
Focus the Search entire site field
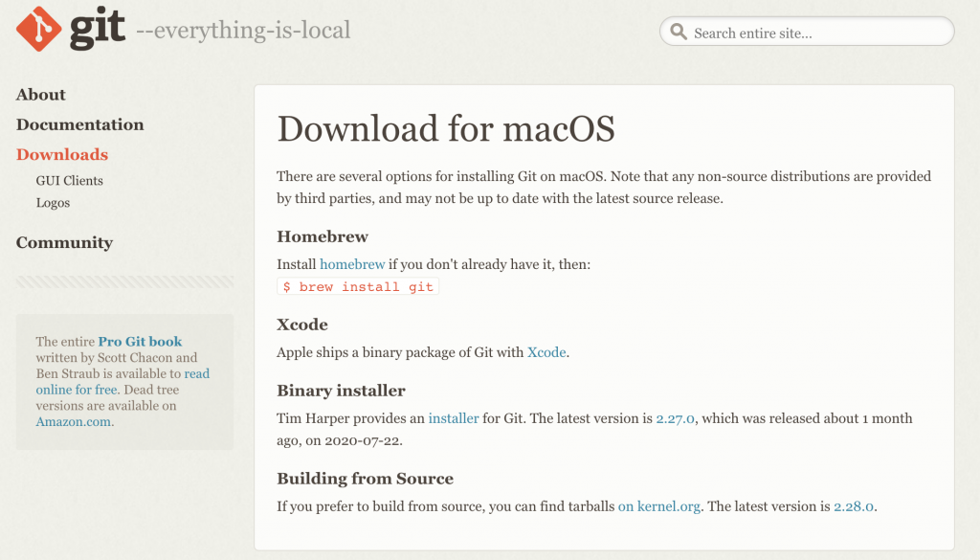pyautogui.click(x=807, y=32)
